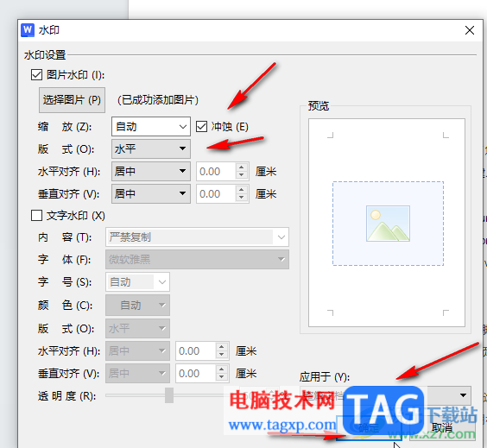This screenshot has width=487, height=448.
Task: Enable the 文字水印 (X) checkbox
Action: click(36, 216)
